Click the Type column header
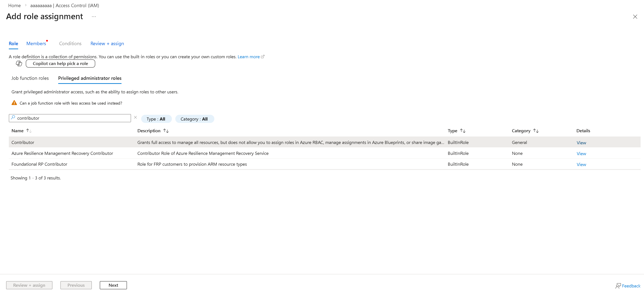Viewport: 644px width, 292px height. click(x=453, y=131)
